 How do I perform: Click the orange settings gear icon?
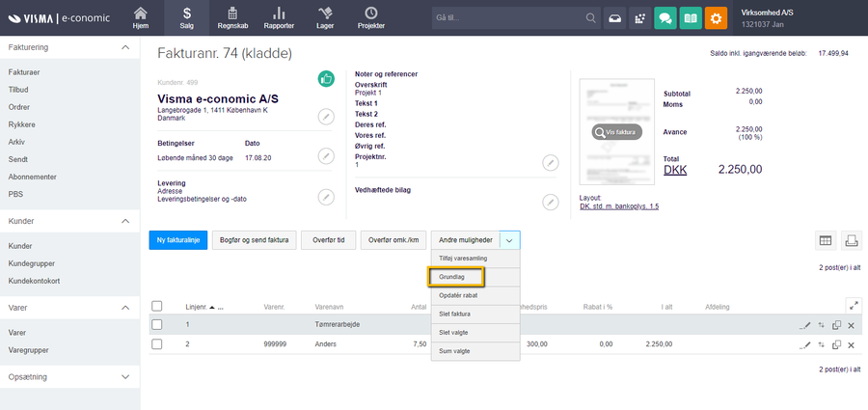(x=716, y=18)
